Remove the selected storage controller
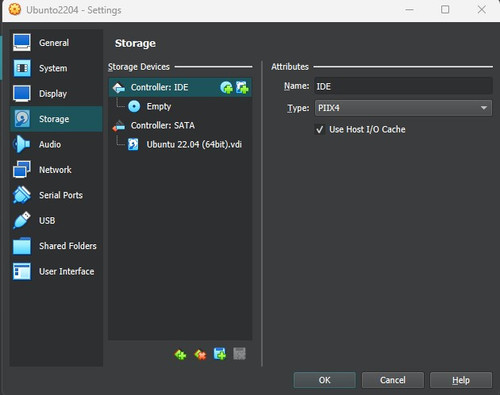Screen dimensions: 500x395 point(200,354)
